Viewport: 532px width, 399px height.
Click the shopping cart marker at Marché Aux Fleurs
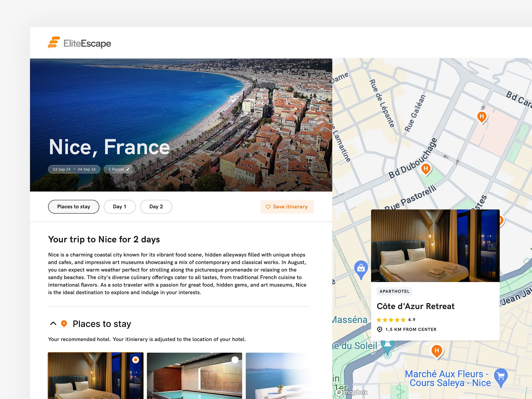pos(501,378)
